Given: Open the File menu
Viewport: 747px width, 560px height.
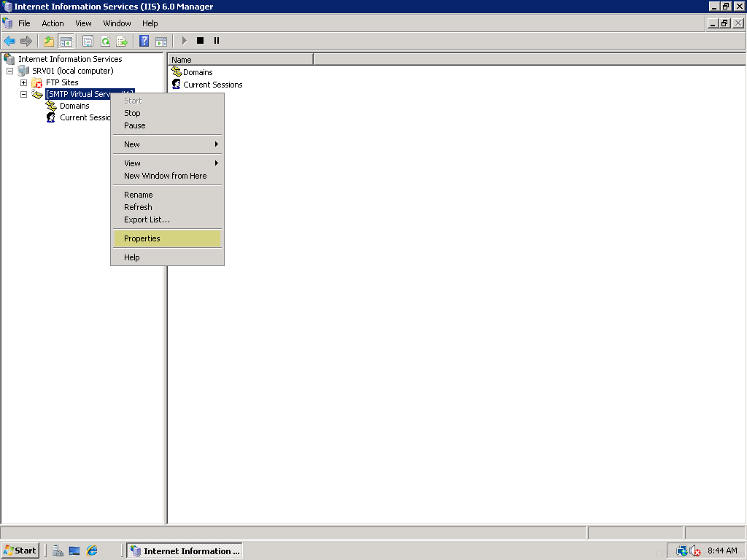Looking at the screenshot, I should point(24,23).
